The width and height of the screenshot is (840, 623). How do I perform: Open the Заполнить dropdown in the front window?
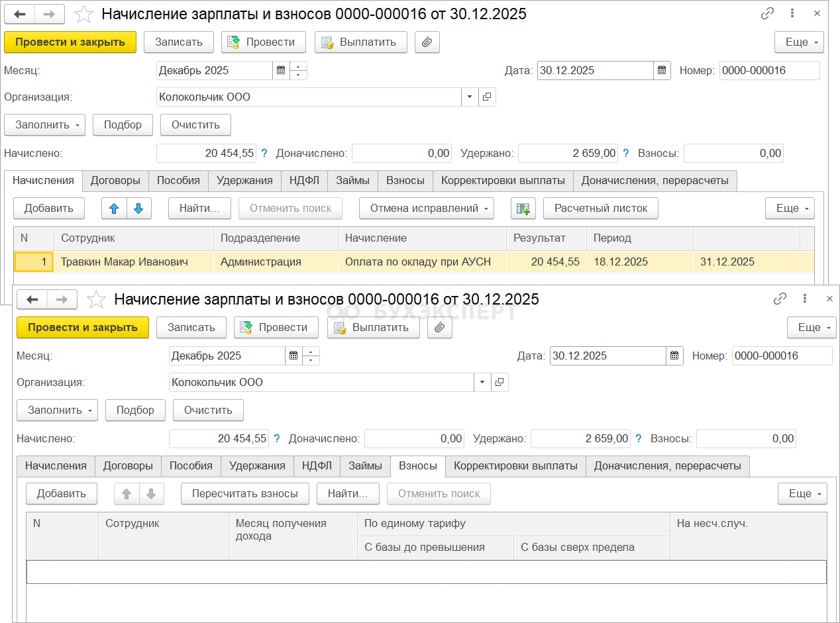[57, 410]
